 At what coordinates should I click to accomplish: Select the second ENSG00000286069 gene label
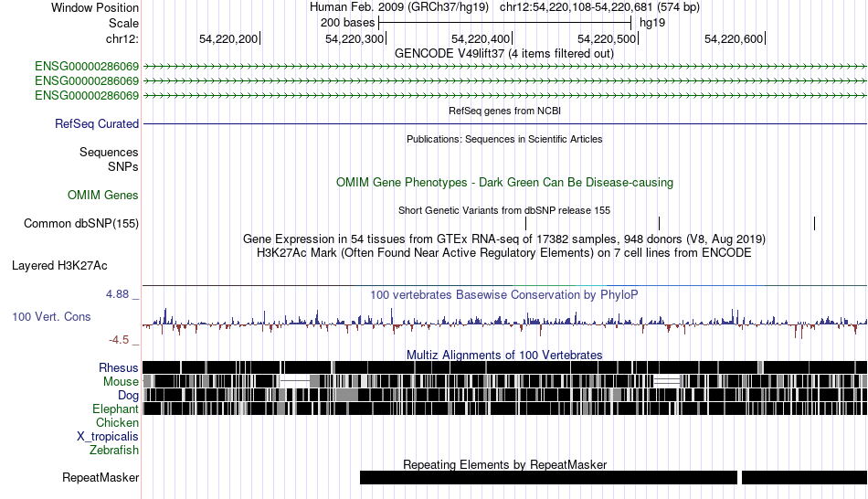pos(87,80)
